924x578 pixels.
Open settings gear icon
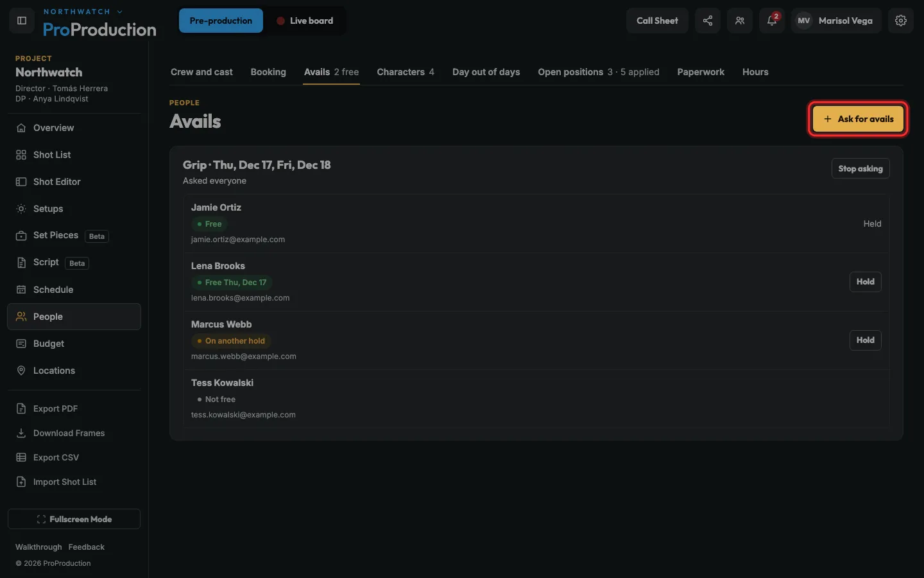[x=901, y=21]
